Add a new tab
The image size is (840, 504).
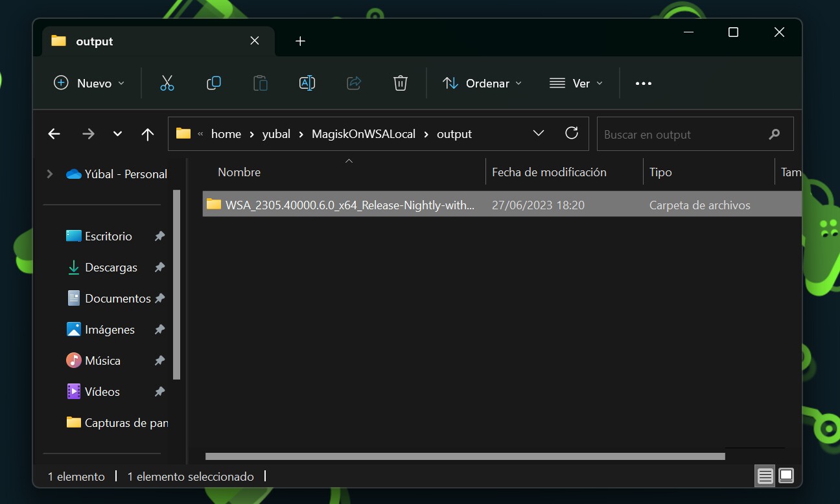coord(300,41)
